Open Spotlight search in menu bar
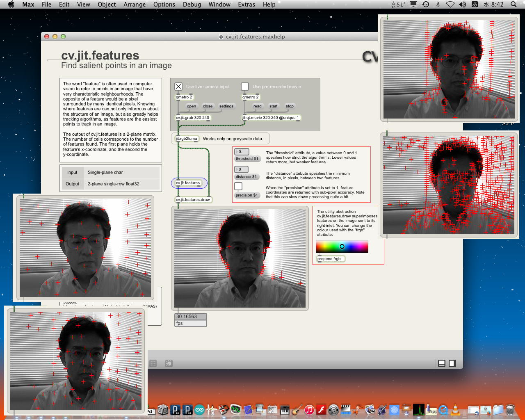The image size is (525, 420). 514,5
